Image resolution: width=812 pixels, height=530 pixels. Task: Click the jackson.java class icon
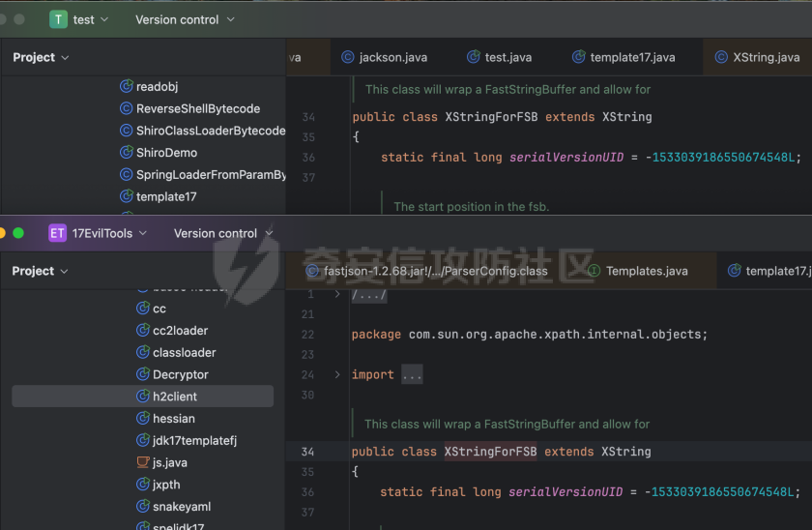point(347,57)
